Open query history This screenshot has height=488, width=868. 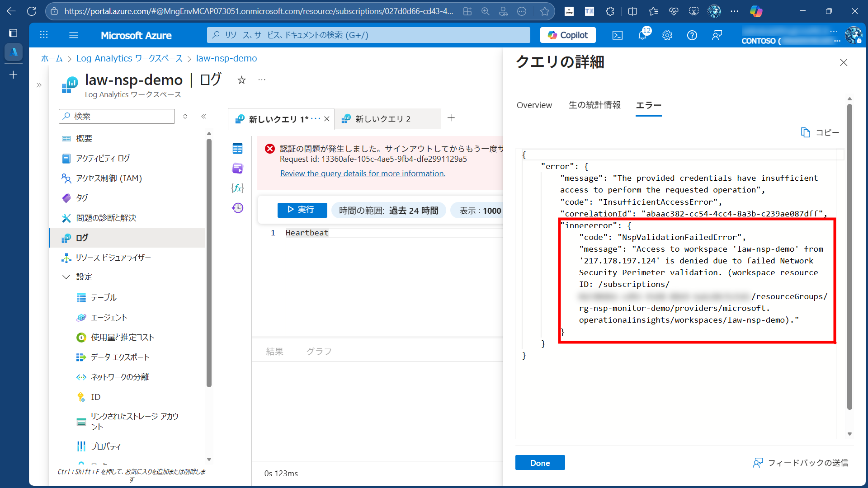click(x=237, y=208)
